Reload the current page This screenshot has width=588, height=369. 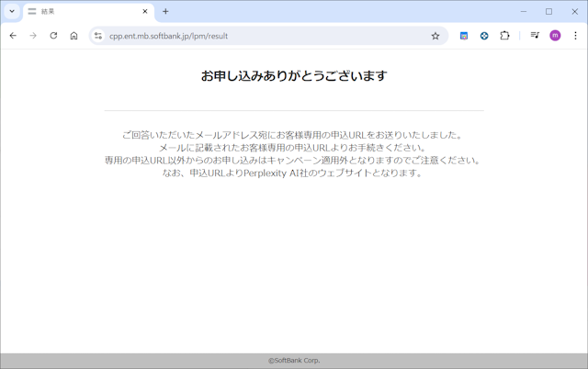53,36
